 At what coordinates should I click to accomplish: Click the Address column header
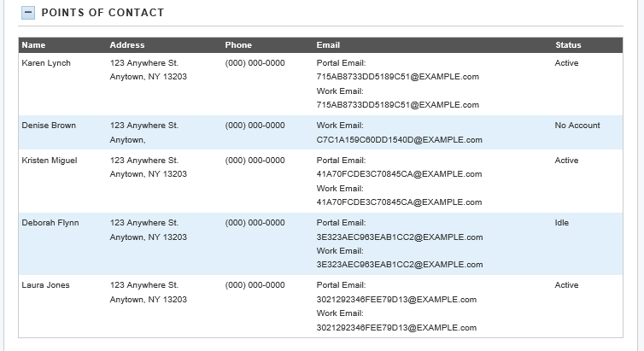[x=127, y=45]
